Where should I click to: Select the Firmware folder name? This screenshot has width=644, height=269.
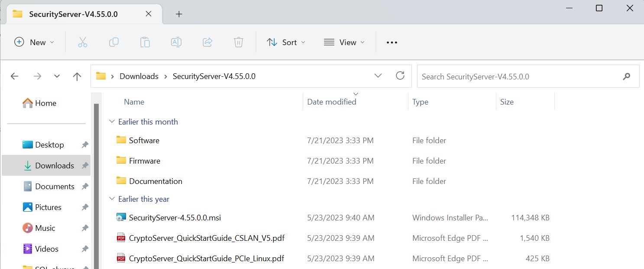(x=145, y=161)
